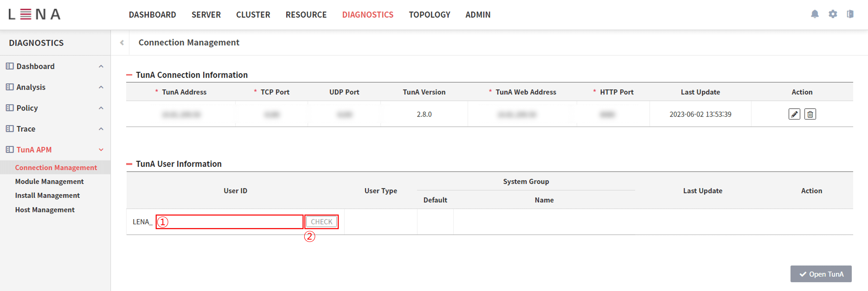Viewport: 868px width, 291px height.
Task: Collapse the TunA User Information section
Action: pyautogui.click(x=130, y=164)
